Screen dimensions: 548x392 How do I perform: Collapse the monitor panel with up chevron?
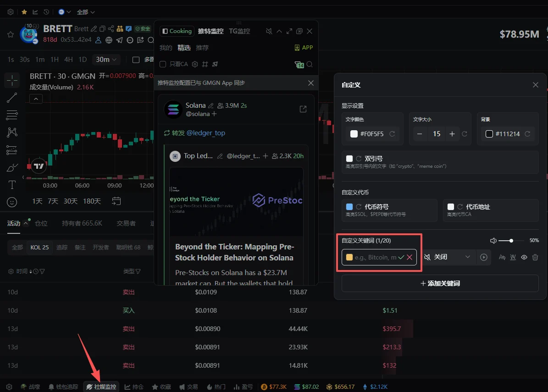pyautogui.click(x=279, y=31)
